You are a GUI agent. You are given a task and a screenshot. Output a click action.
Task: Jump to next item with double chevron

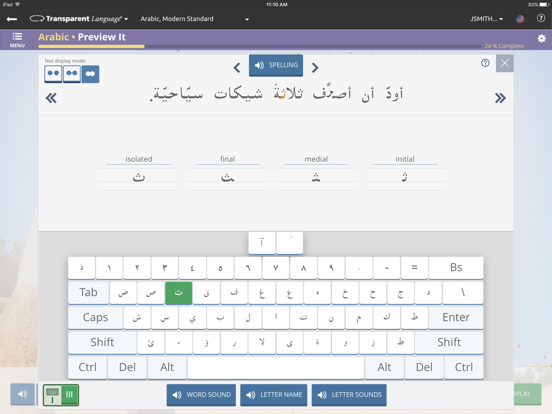click(x=500, y=98)
